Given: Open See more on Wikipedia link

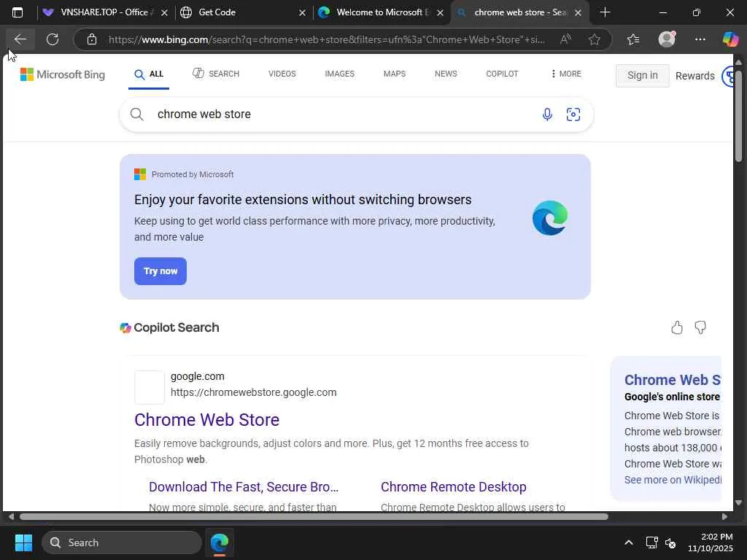Looking at the screenshot, I should pyautogui.click(x=673, y=480).
